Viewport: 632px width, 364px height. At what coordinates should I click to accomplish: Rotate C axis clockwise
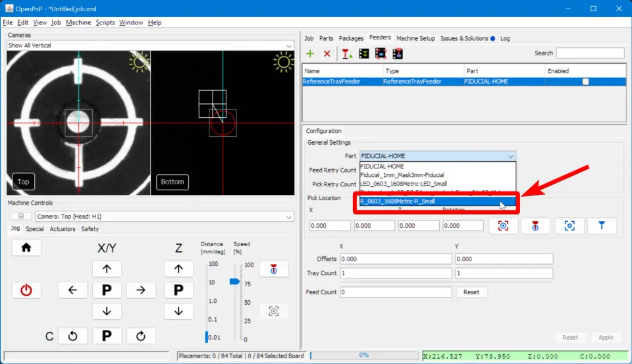pos(140,336)
